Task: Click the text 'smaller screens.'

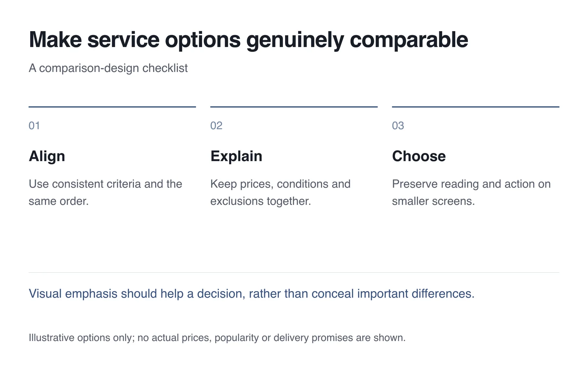Action: click(x=433, y=201)
